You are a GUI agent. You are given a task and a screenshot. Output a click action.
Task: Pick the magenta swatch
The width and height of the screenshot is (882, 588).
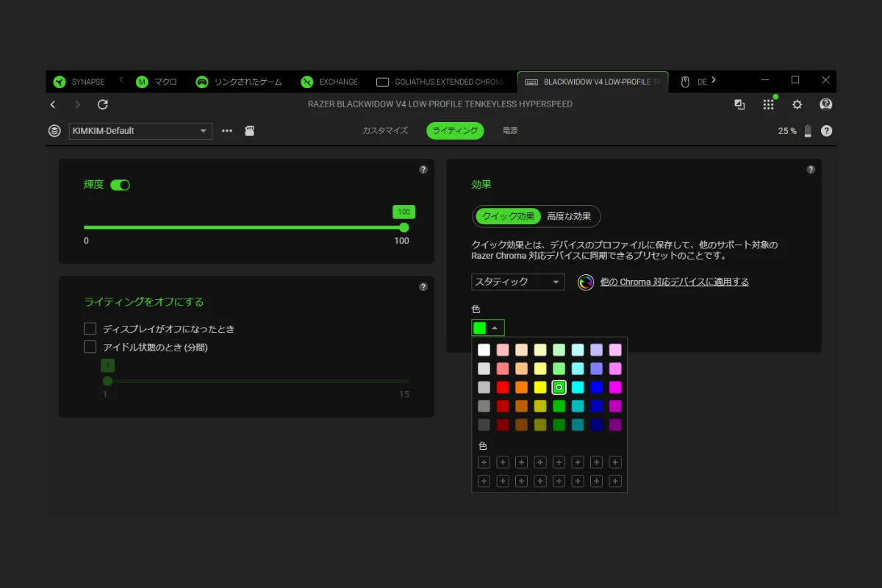point(615,387)
